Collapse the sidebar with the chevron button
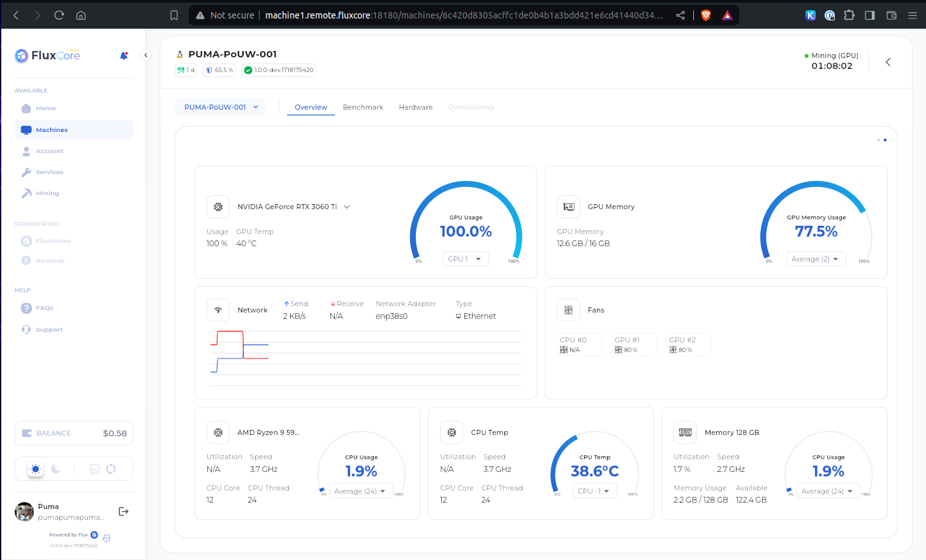This screenshot has width=926, height=560. coord(145,55)
